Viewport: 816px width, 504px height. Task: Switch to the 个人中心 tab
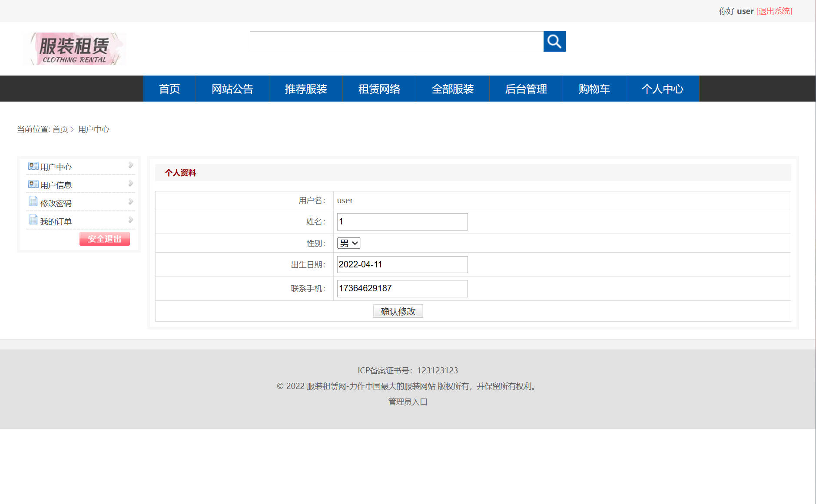click(662, 89)
